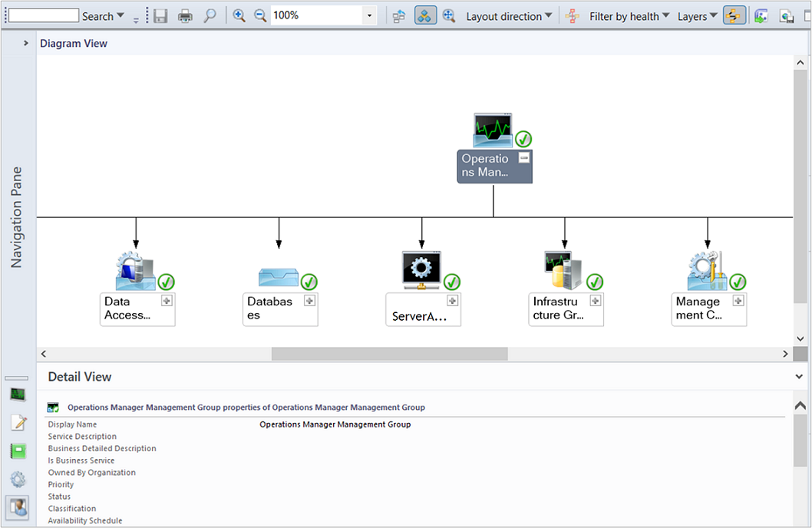Click the healthy checkmark on Databases node
The image size is (812, 528).
pyautogui.click(x=309, y=282)
